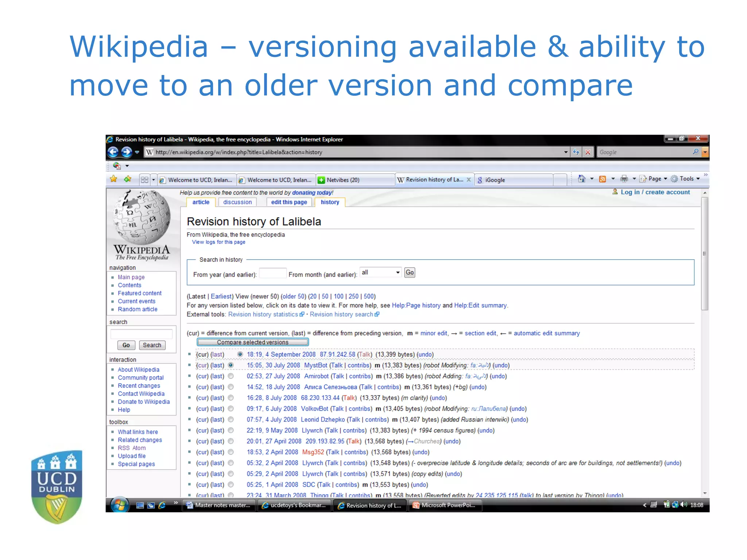Click the From year input field
The height and width of the screenshot is (560, 747).
(272, 273)
